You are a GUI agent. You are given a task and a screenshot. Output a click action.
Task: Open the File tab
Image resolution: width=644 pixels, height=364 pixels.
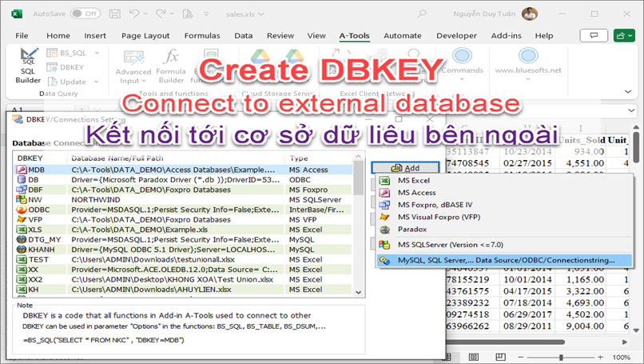click(22, 36)
